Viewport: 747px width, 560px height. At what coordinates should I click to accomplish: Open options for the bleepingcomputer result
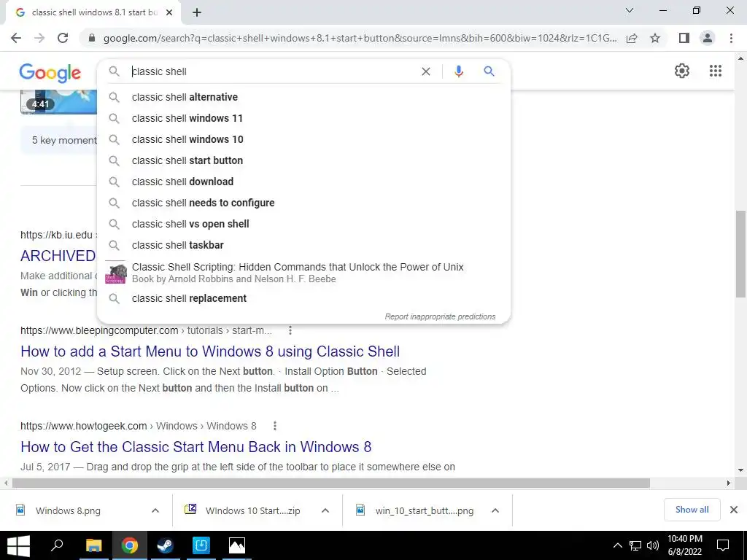290,330
